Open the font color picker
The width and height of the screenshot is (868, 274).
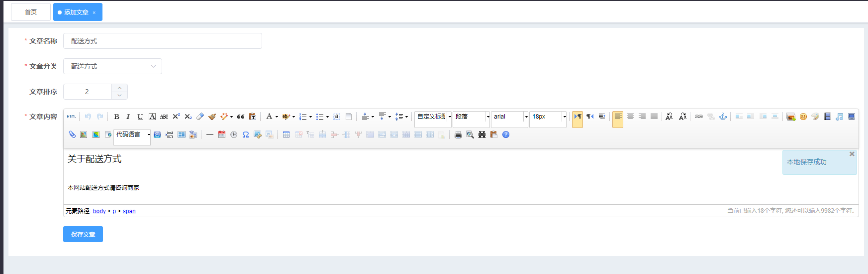tap(269, 117)
